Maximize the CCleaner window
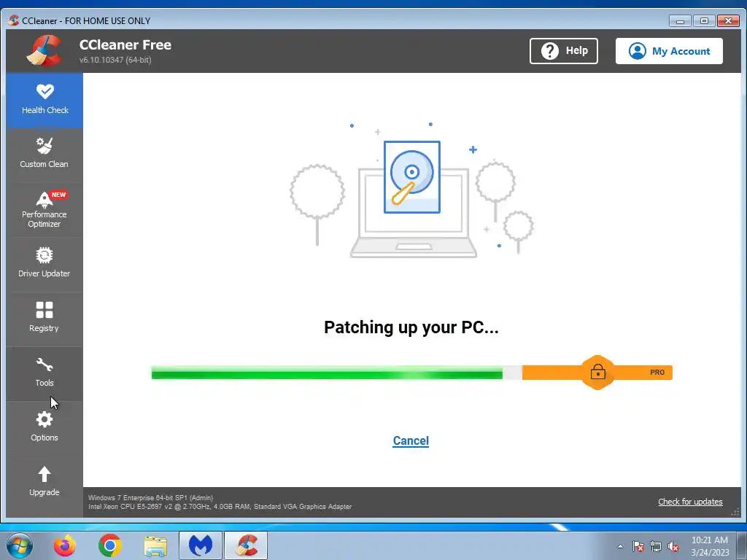747x560 pixels. (x=704, y=21)
